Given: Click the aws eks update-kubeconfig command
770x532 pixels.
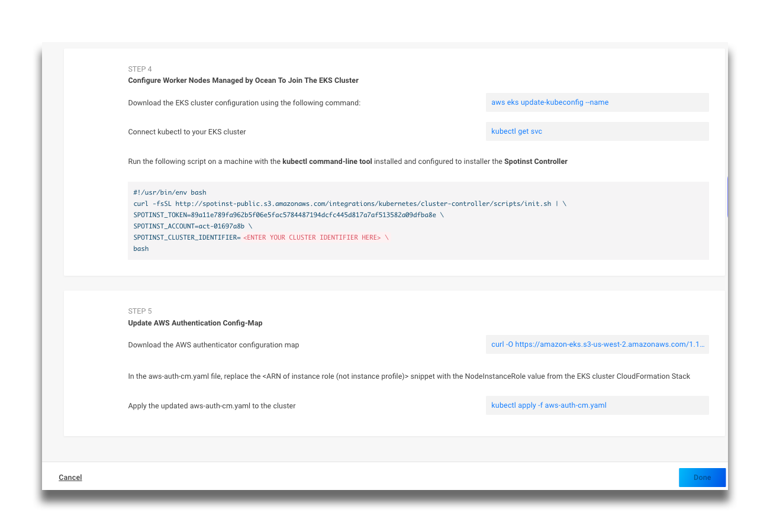Looking at the screenshot, I should 550,102.
